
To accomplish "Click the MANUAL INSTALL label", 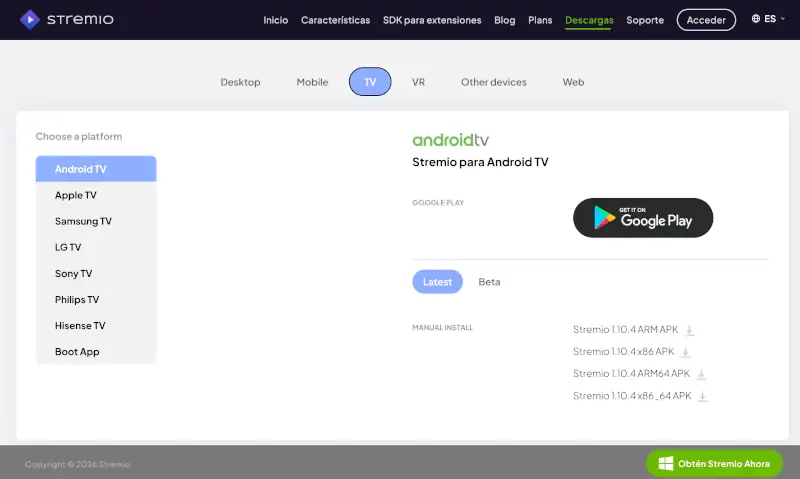I will (x=442, y=327).
